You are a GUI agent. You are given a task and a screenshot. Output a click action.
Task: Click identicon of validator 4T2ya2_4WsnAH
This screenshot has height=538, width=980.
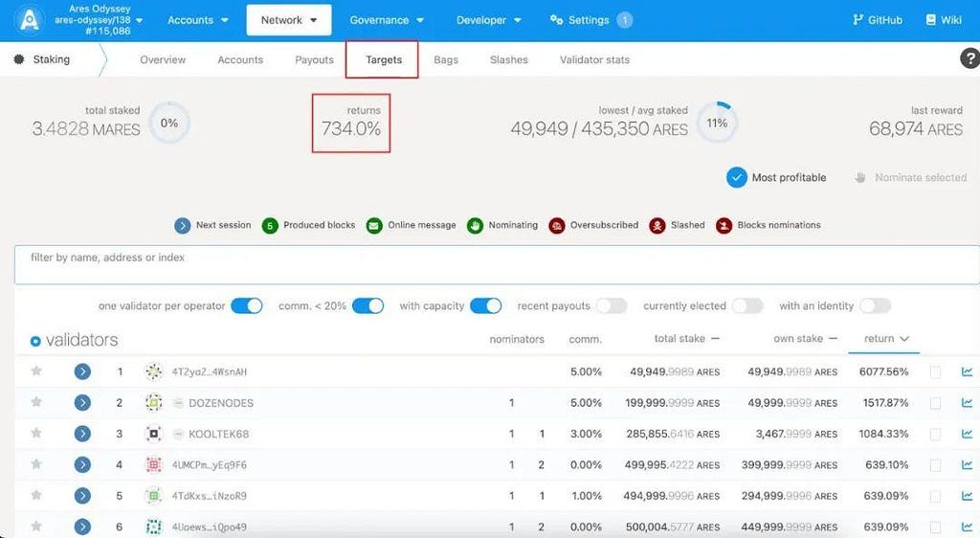[x=153, y=371]
